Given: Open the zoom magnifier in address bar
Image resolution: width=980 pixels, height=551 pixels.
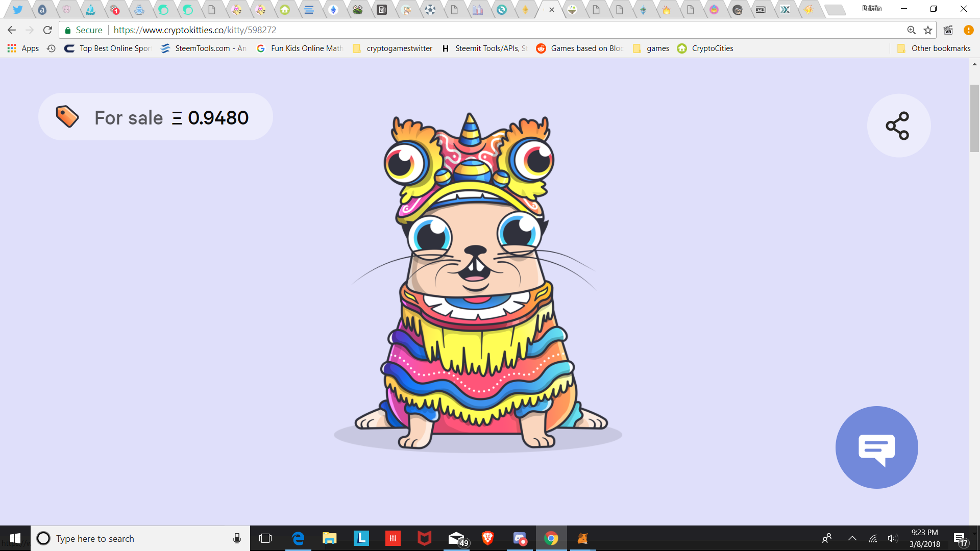Looking at the screenshot, I should (911, 30).
